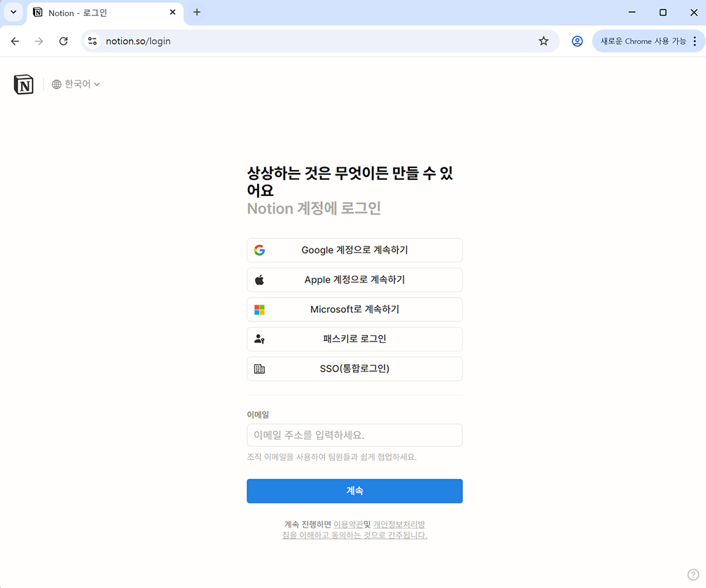
Task: Minimize the Chrome window
Action: (632, 12)
